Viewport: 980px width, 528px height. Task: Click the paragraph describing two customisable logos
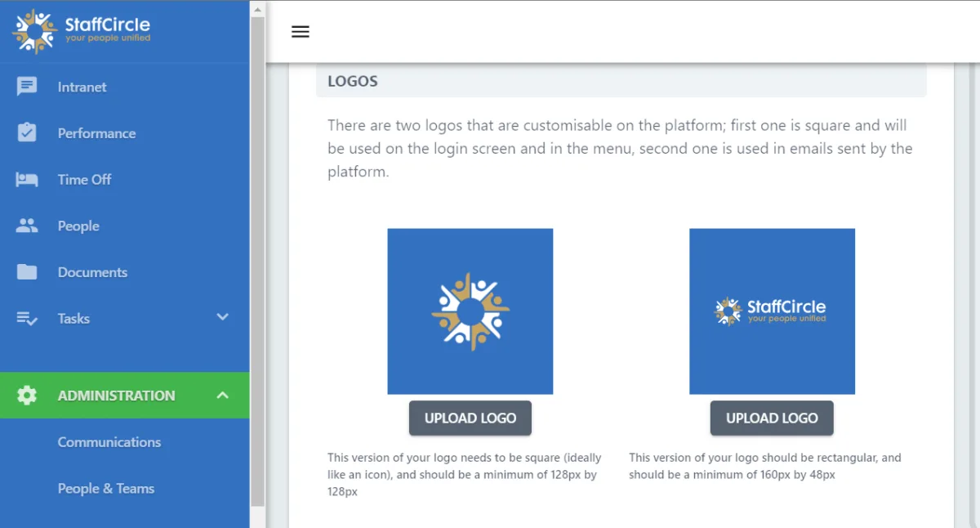coord(621,149)
